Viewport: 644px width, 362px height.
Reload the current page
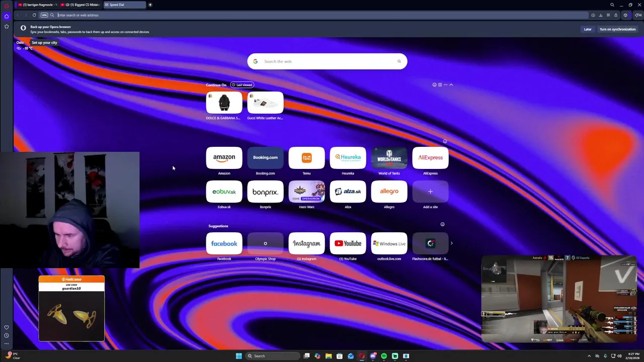[34, 15]
